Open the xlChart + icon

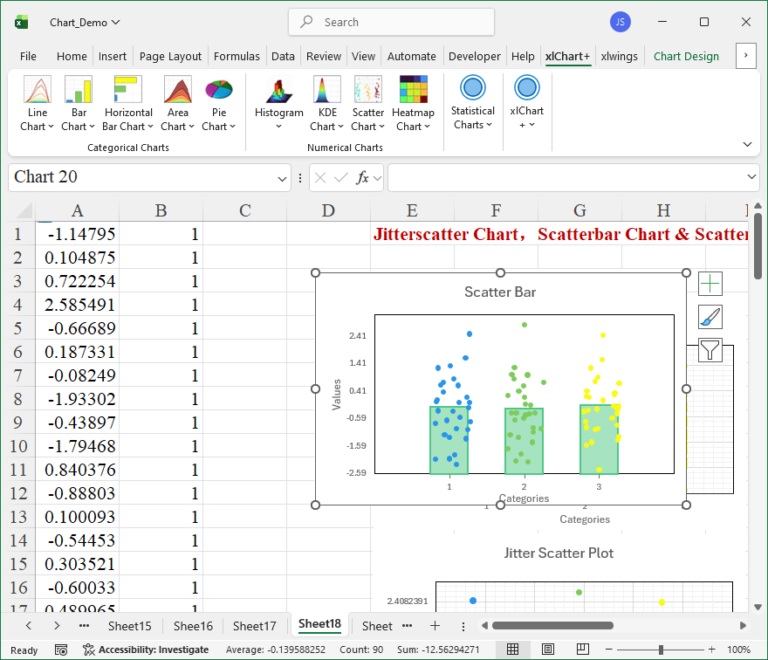[x=527, y=88]
